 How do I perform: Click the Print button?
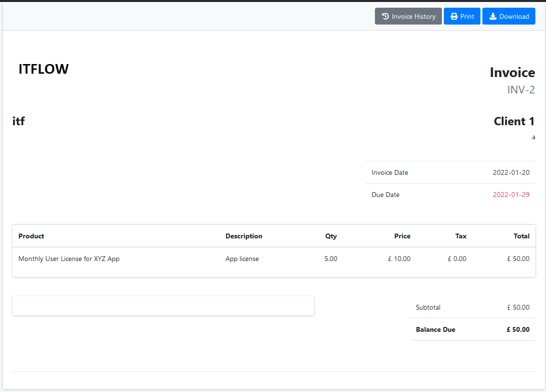pos(462,16)
